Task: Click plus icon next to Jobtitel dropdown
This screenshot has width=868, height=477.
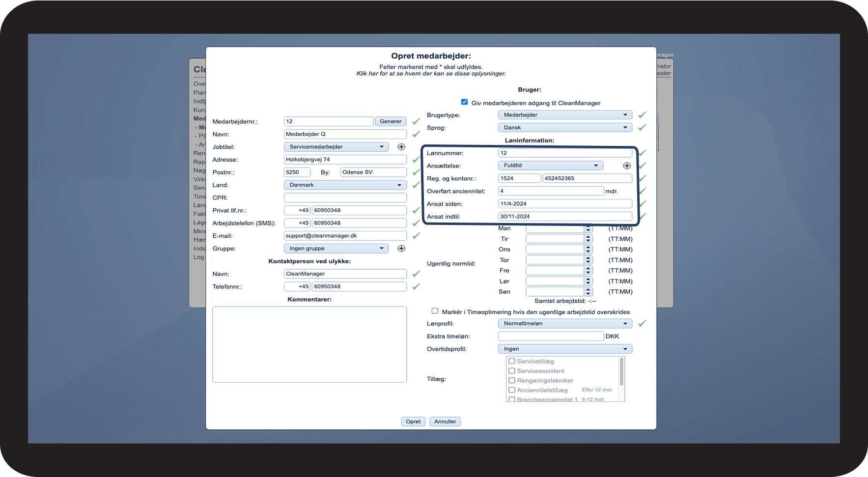Action: point(401,147)
